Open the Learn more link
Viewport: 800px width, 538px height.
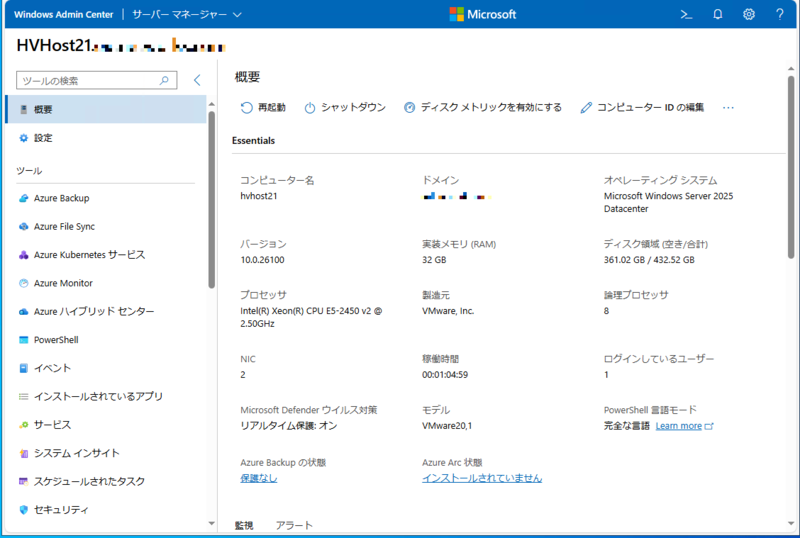[x=684, y=426]
